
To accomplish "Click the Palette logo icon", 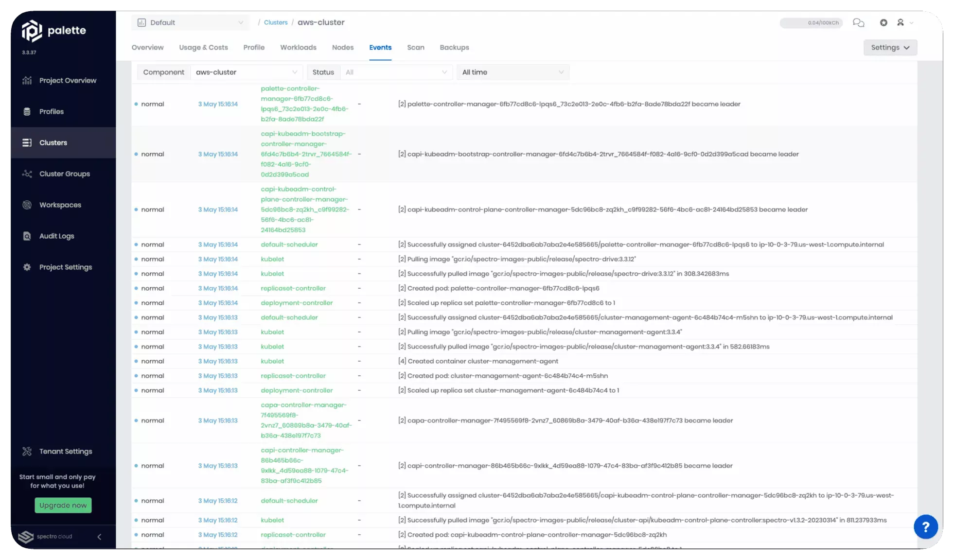I will point(32,31).
